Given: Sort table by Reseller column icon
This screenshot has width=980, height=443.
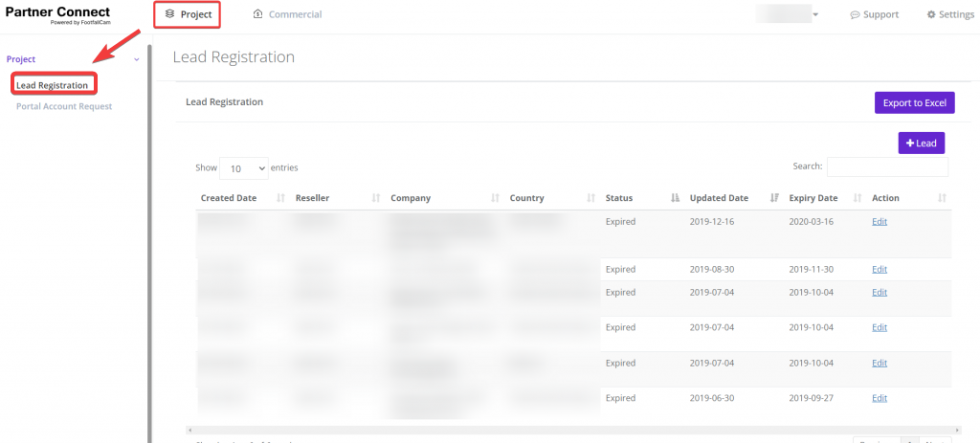Looking at the screenshot, I should coord(376,198).
